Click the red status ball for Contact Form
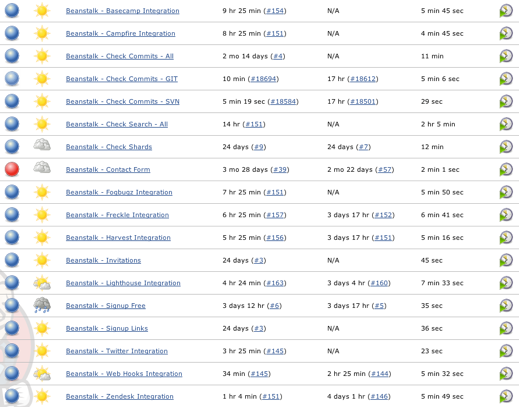The height and width of the screenshot is (407, 520). click(x=12, y=169)
